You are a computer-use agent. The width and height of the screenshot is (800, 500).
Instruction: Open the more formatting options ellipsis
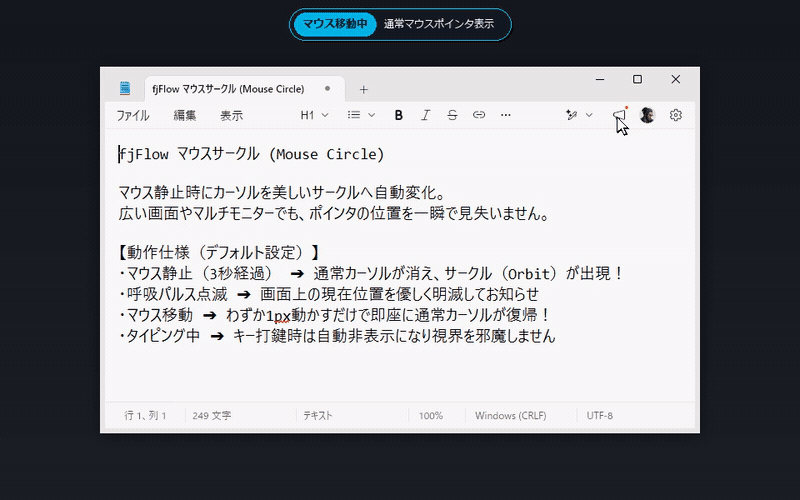[x=506, y=115]
